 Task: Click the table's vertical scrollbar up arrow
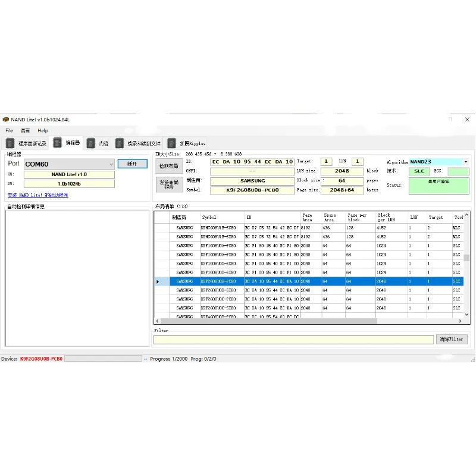[x=466, y=215]
